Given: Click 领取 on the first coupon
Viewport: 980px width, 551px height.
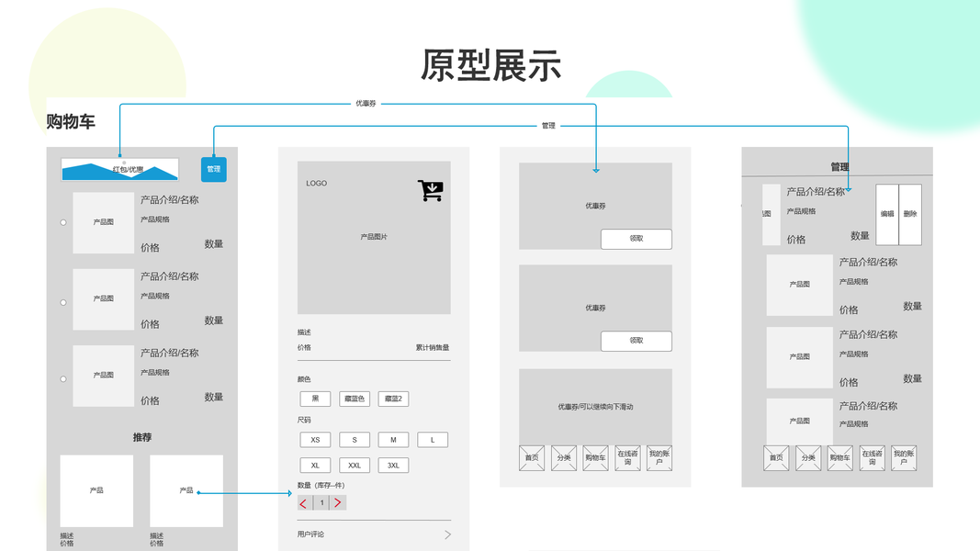Looking at the screenshot, I should [x=636, y=239].
